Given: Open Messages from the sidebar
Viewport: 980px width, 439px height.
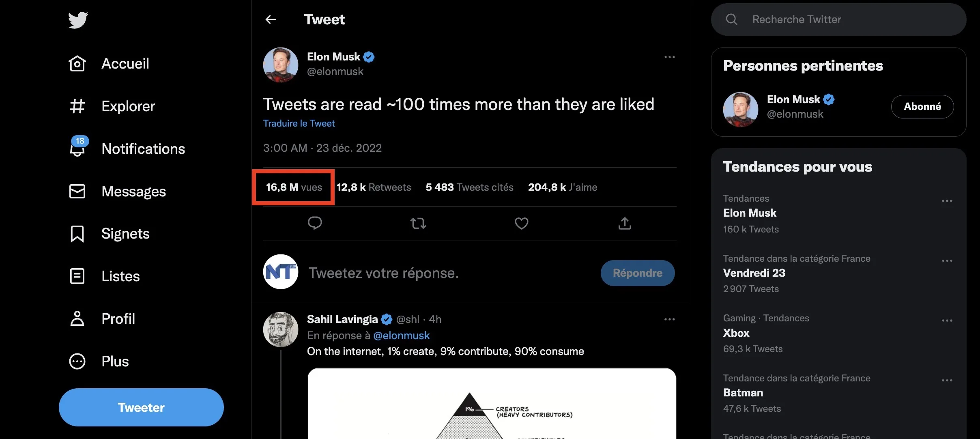Looking at the screenshot, I should [117, 192].
